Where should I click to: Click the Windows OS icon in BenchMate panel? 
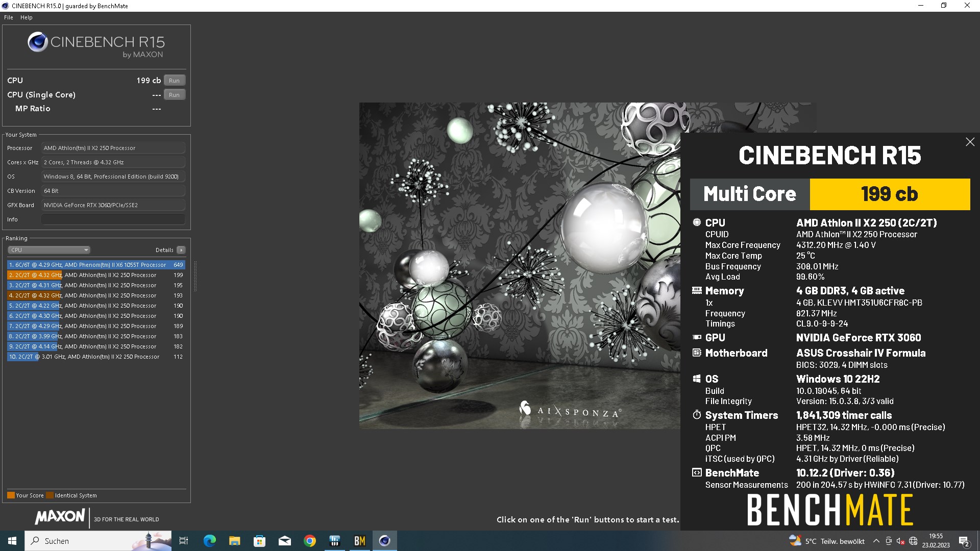697,379
